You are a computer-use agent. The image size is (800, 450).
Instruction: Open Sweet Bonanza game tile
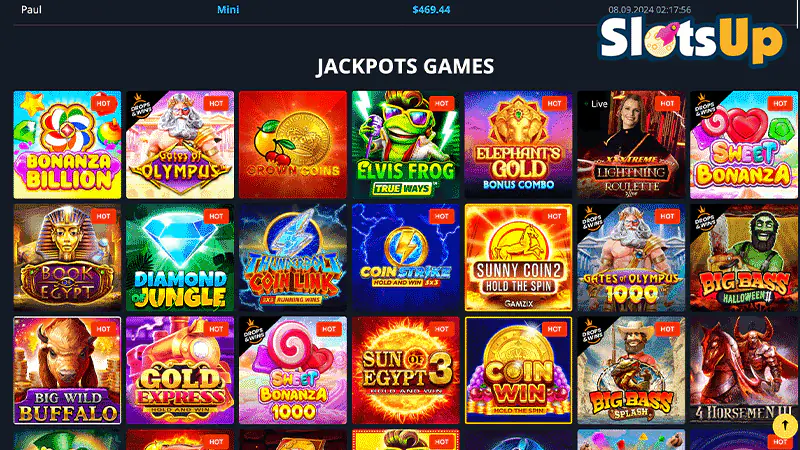[744, 145]
